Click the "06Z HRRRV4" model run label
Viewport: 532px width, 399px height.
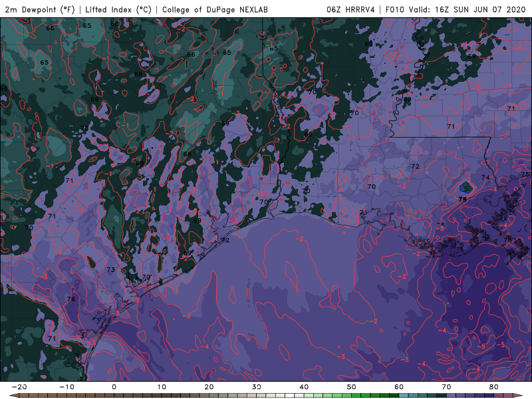tap(350, 9)
